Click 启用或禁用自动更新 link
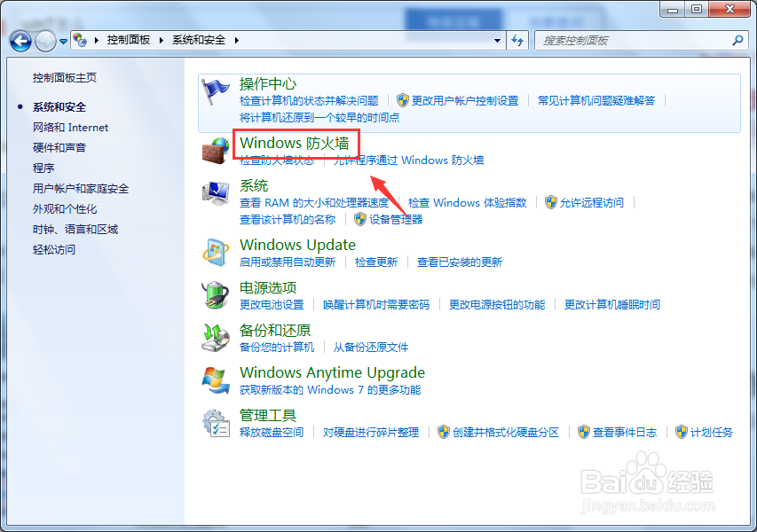 288,262
